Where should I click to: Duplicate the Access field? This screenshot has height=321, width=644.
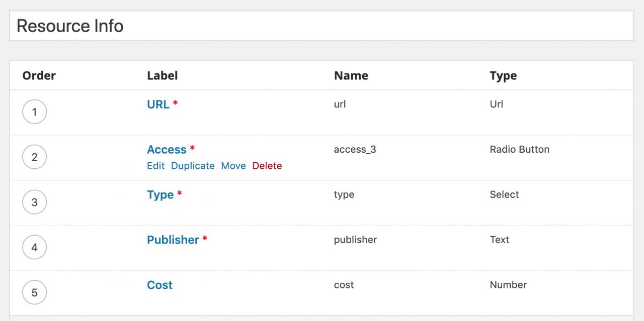[x=193, y=165]
